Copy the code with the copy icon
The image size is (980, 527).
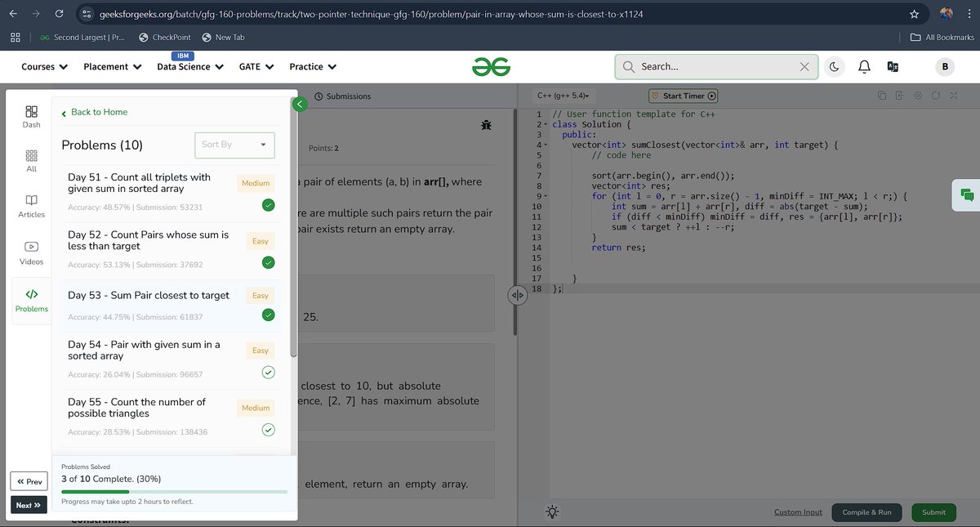pos(882,96)
